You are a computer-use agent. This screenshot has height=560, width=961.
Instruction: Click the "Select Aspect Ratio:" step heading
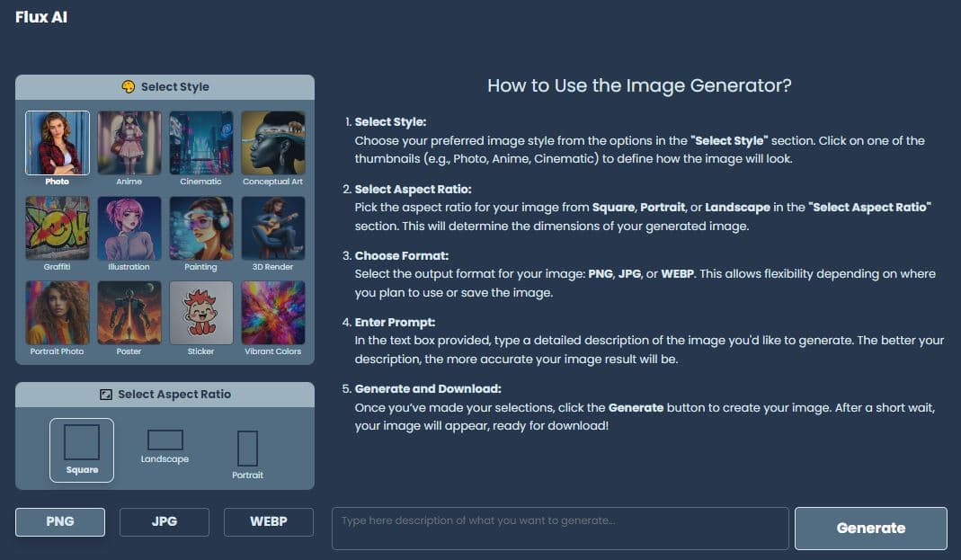point(414,190)
